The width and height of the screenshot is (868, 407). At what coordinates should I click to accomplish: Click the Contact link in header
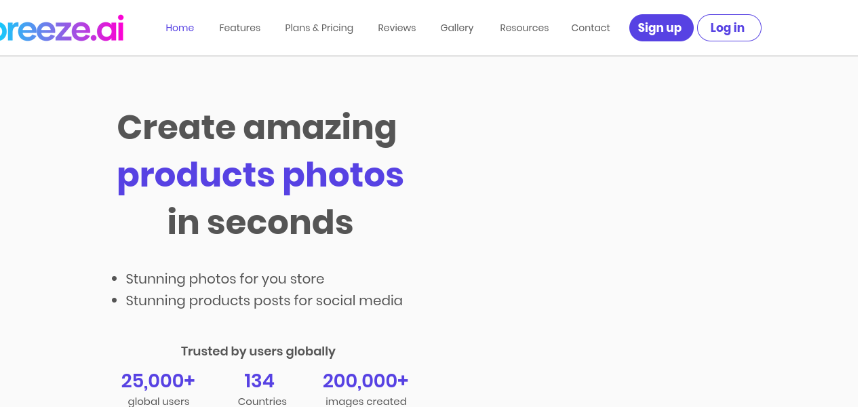pyautogui.click(x=590, y=28)
